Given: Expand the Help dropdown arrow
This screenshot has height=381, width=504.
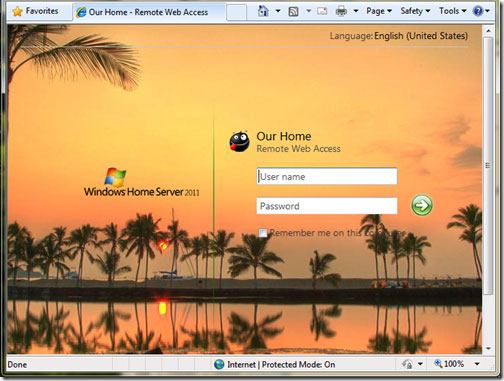Looking at the screenshot, I should [x=487, y=11].
